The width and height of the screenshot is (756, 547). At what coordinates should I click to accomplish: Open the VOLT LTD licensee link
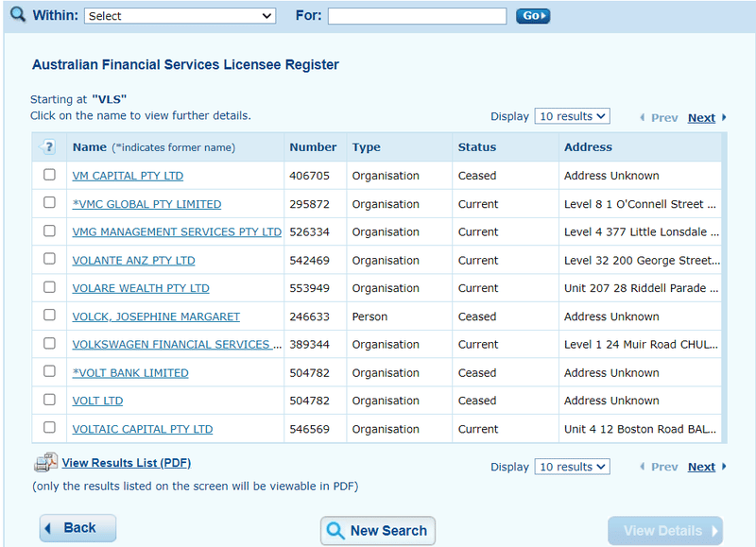coord(97,401)
